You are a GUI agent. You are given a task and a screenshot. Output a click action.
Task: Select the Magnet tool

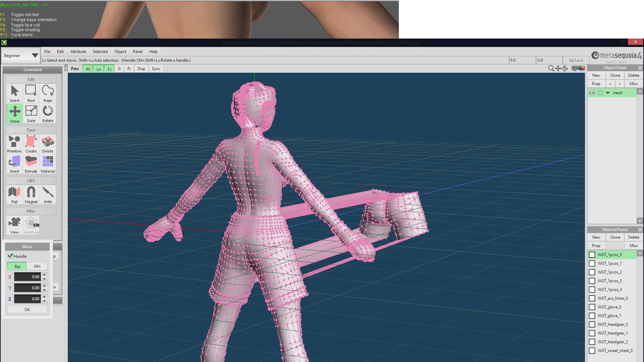[x=31, y=195]
